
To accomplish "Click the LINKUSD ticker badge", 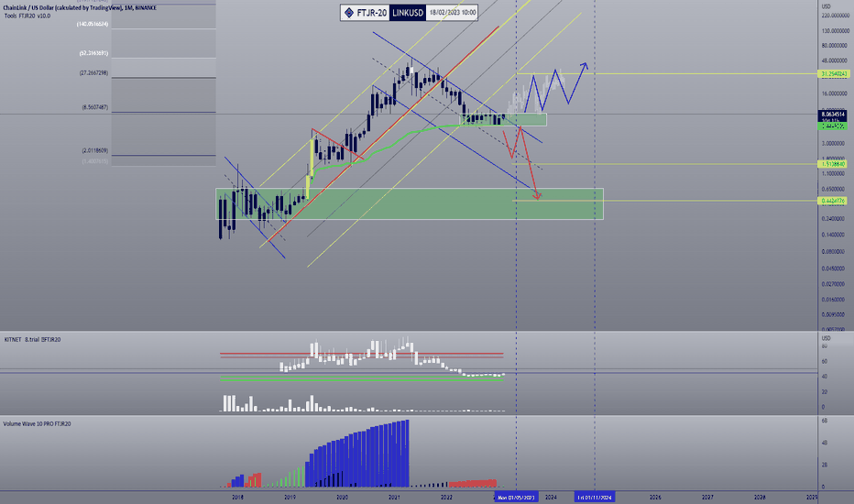I will [x=408, y=13].
